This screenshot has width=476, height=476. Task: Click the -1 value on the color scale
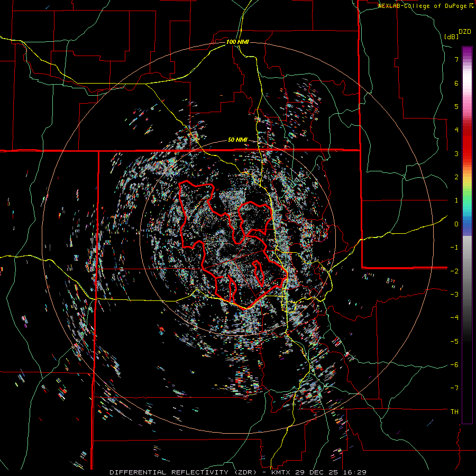coord(454,248)
